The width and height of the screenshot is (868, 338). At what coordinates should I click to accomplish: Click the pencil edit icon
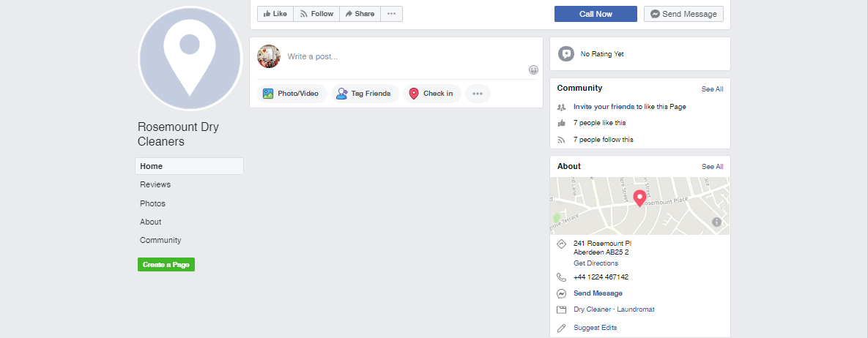click(x=561, y=328)
